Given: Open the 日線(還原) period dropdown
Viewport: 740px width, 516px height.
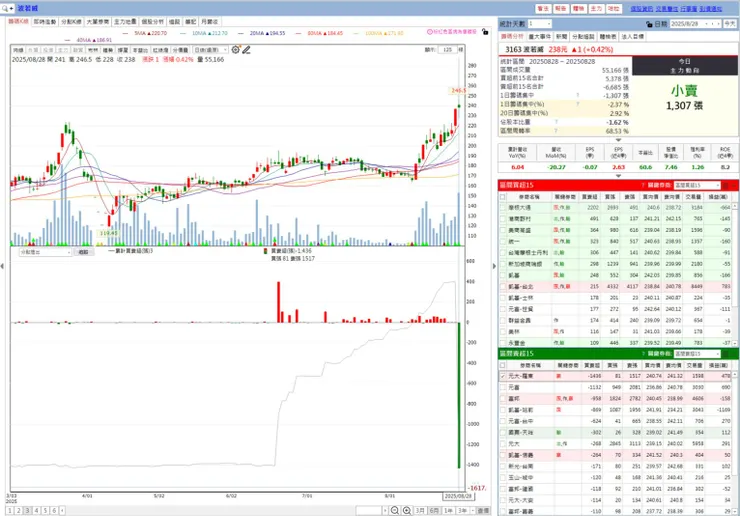Looking at the screenshot, I should (x=210, y=50).
